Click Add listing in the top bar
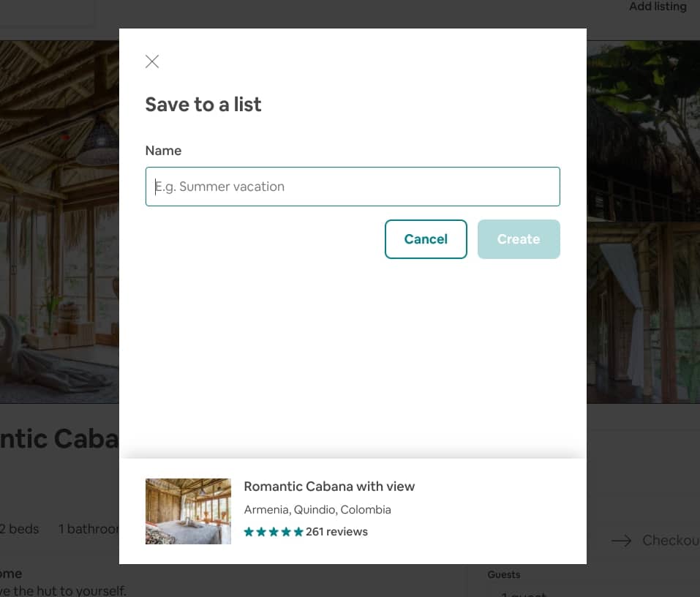This screenshot has height=597, width=700. click(657, 7)
